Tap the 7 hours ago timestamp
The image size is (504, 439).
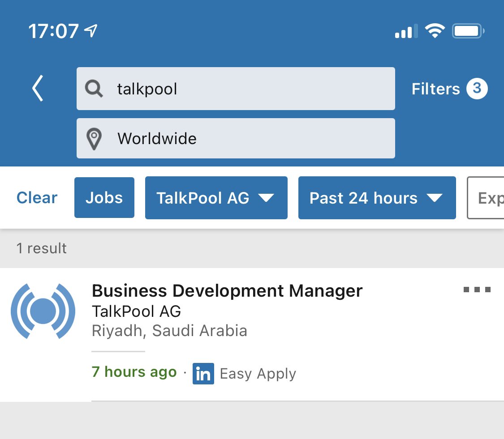coord(134,372)
